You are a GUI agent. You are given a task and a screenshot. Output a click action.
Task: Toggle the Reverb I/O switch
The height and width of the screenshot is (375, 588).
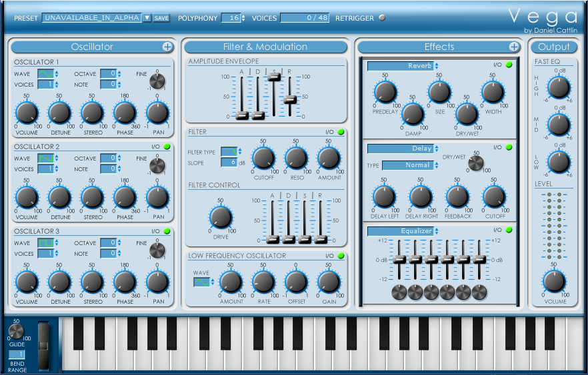509,65
